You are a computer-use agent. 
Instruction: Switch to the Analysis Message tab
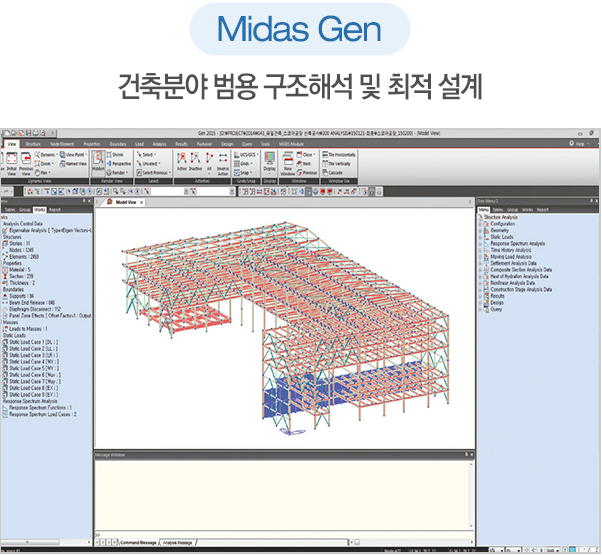click(177, 543)
